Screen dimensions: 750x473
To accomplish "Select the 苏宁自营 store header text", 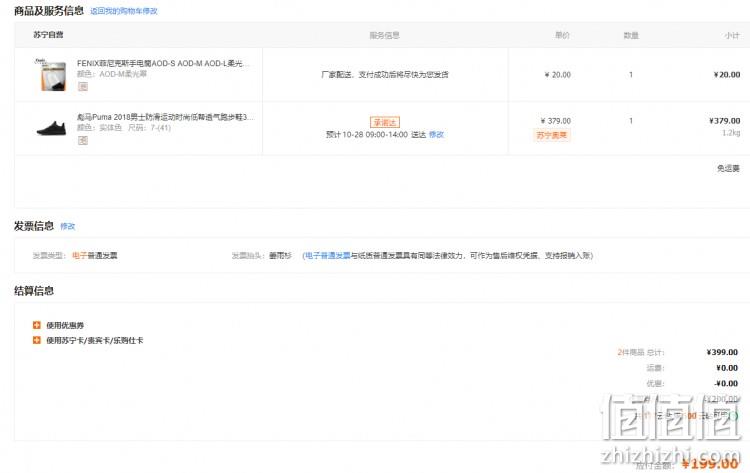I will coord(48,34).
